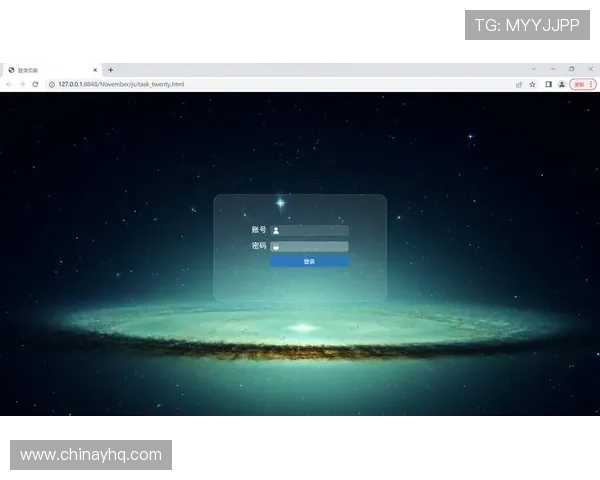600x480 pixels.
Task: Click the red 更新 update button
Action: click(x=579, y=84)
